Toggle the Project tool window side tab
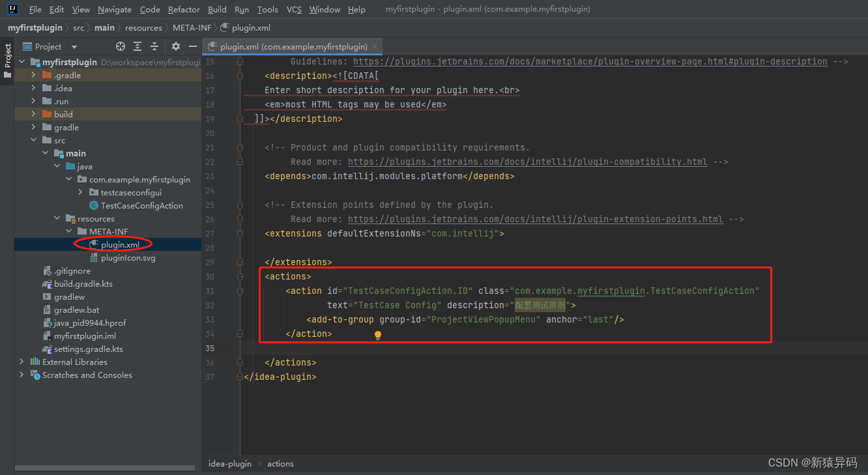 click(x=7, y=61)
